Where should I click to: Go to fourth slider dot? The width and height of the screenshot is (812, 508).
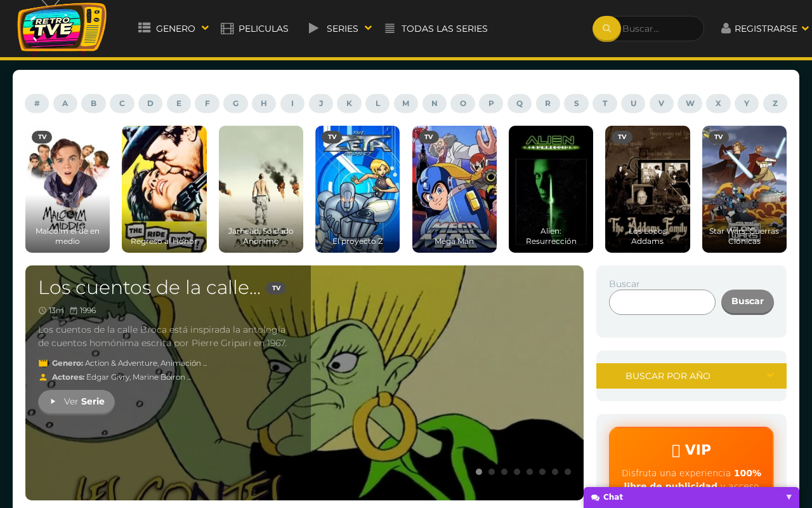tap(517, 472)
